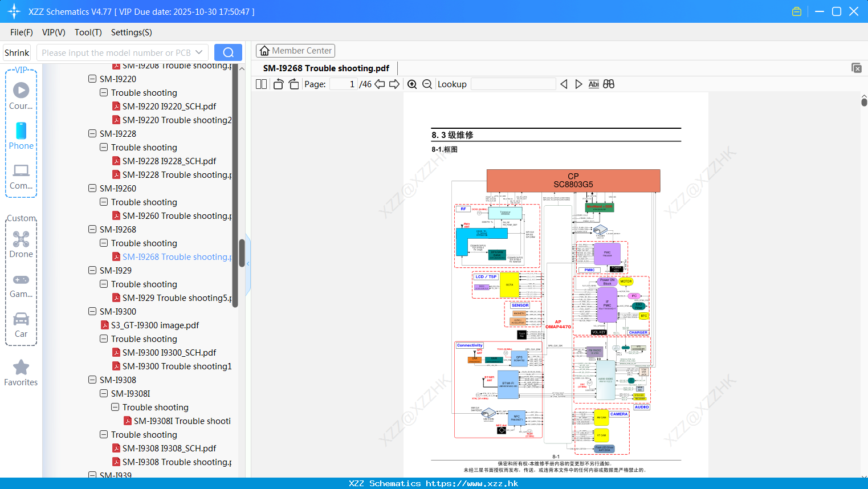Collapse the SM-I9308 tree node
This screenshot has height=489, width=868.
92,380
